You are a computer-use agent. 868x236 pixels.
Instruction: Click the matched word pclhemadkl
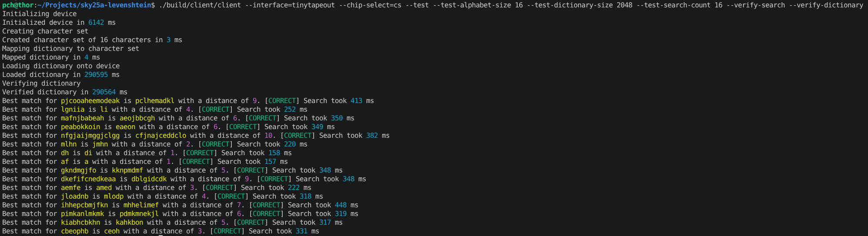(x=155, y=101)
